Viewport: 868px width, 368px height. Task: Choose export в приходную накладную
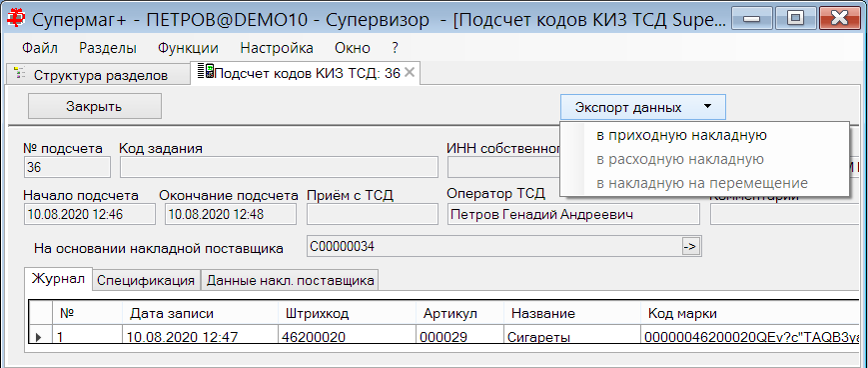pyautogui.click(x=681, y=135)
